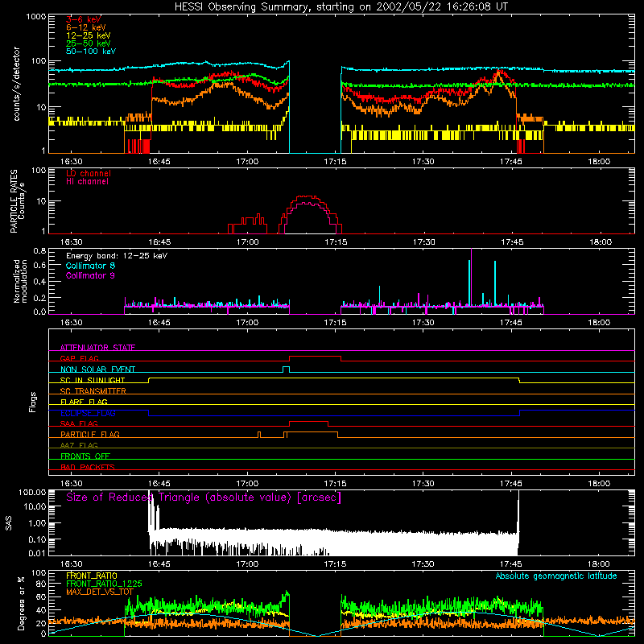Click the SAA FLAG label
Screen dimensions: 644x644
[x=79, y=423]
